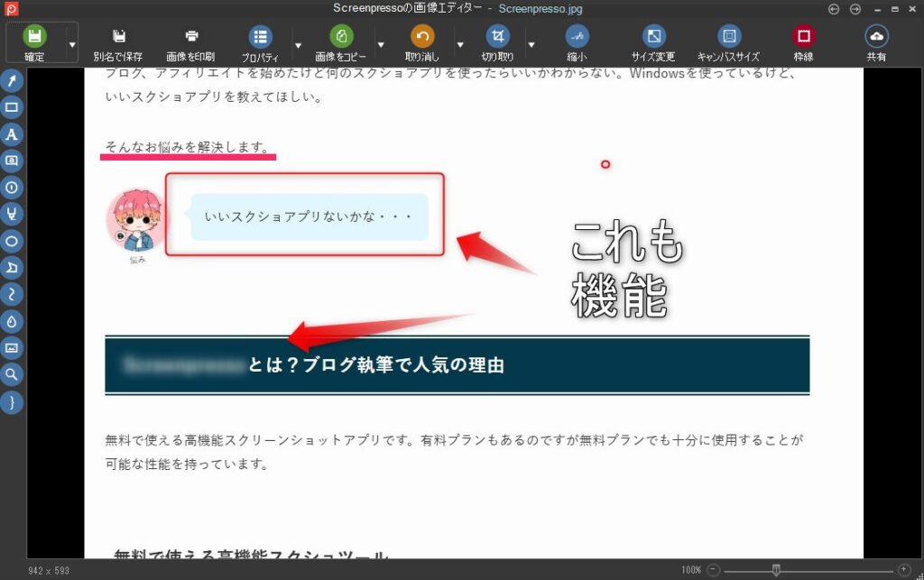This screenshot has height=580, width=924.
Task: Open the dropdown arrow next to プロパティ
Action: pos(298,43)
